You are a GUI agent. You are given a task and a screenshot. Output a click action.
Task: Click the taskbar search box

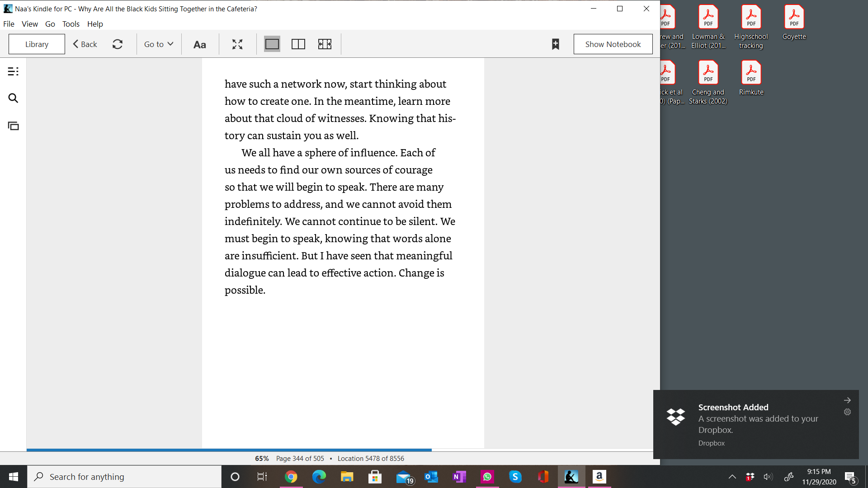tap(124, 477)
